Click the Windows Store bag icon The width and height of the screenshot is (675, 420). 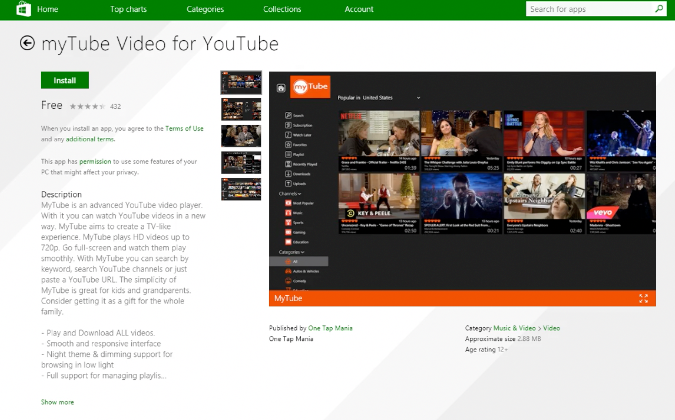coord(23,9)
